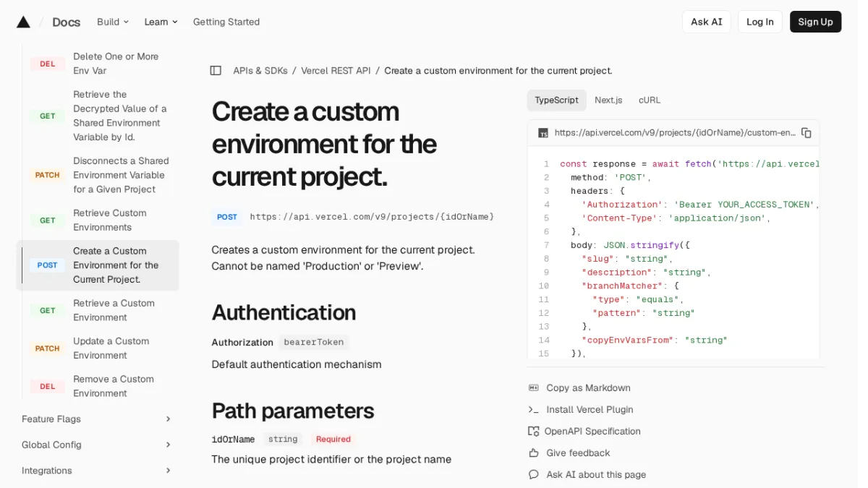868x488 pixels.
Task: Expand the Integrations section
Action: (97, 471)
